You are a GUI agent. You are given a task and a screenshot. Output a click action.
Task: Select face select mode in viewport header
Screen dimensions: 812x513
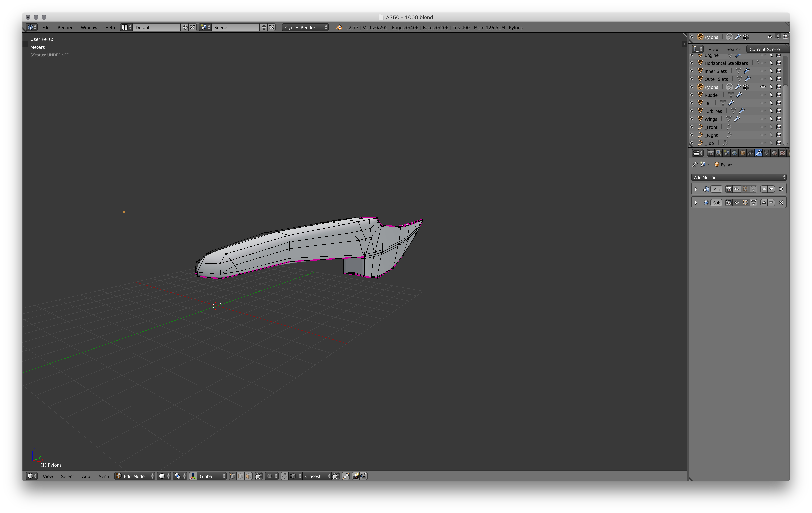pyautogui.click(x=248, y=476)
